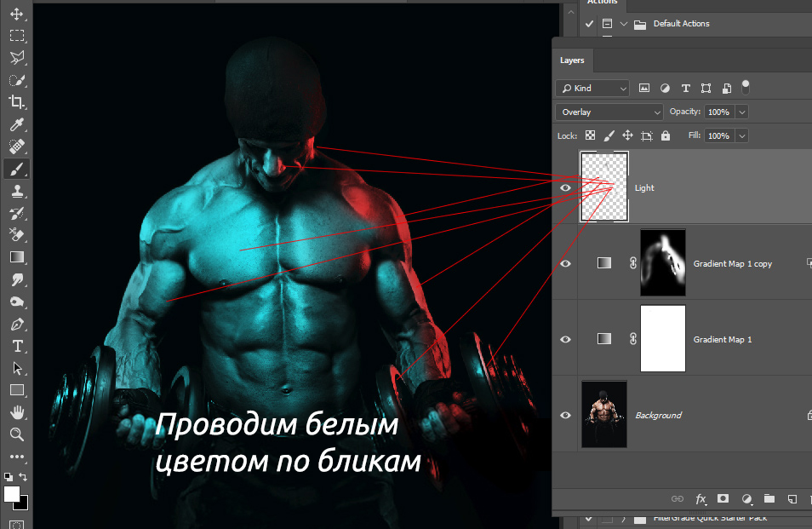Viewport: 812px width, 529px height.
Task: Select the Gradient tool
Action: [16, 257]
